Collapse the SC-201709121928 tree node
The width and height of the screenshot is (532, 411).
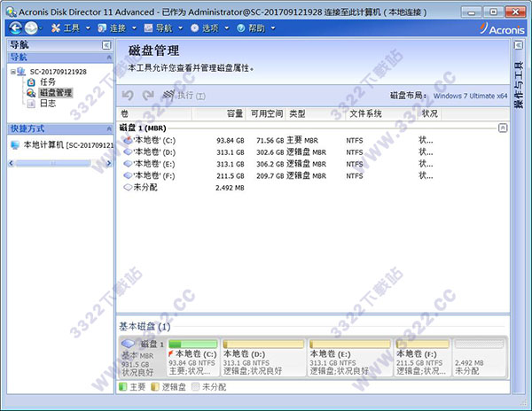point(13,72)
